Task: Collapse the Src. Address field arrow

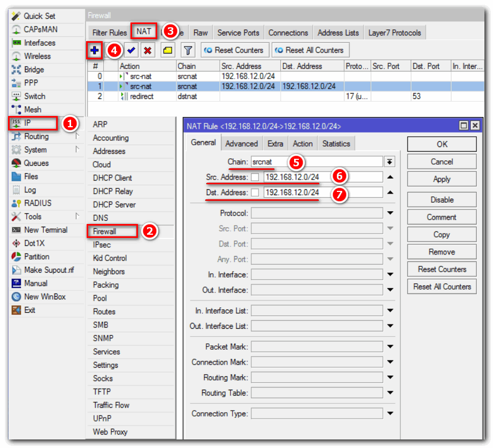Action: click(x=390, y=177)
